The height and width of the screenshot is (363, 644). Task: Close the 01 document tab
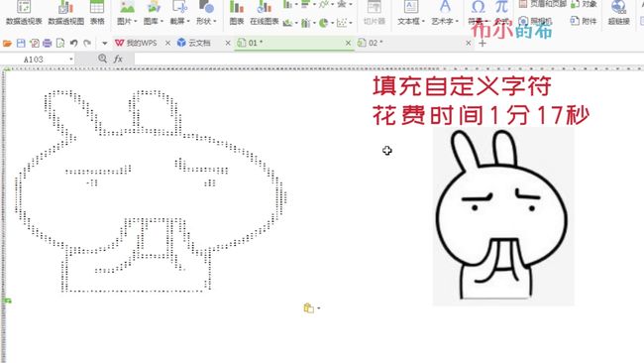pyautogui.click(x=348, y=43)
